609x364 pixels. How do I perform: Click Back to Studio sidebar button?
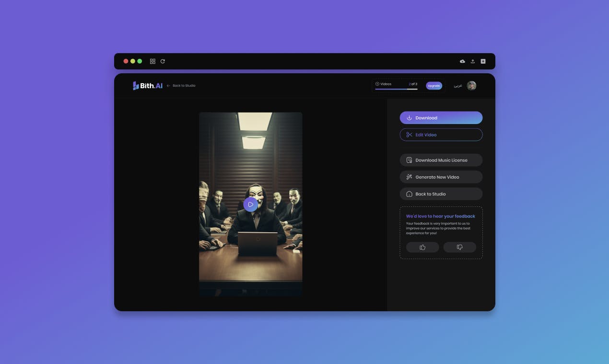click(x=441, y=194)
